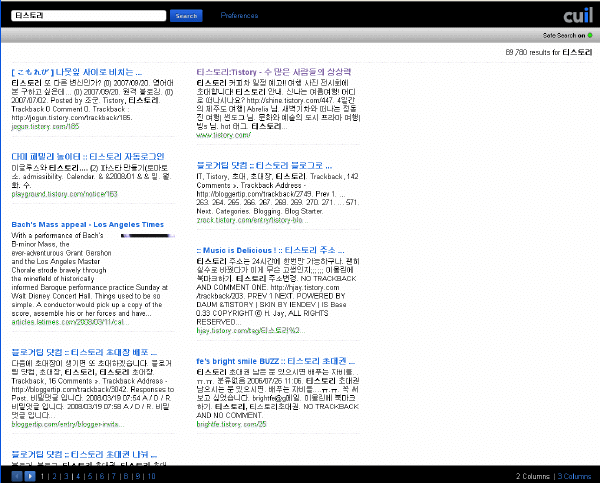Open results page 4
The image size is (600, 483).
pos(78,476)
